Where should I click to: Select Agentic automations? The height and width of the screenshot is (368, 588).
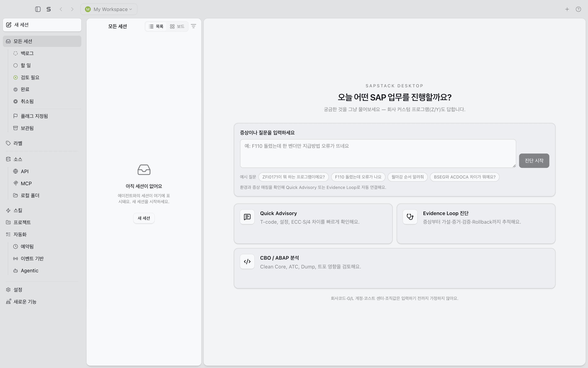pos(46,271)
